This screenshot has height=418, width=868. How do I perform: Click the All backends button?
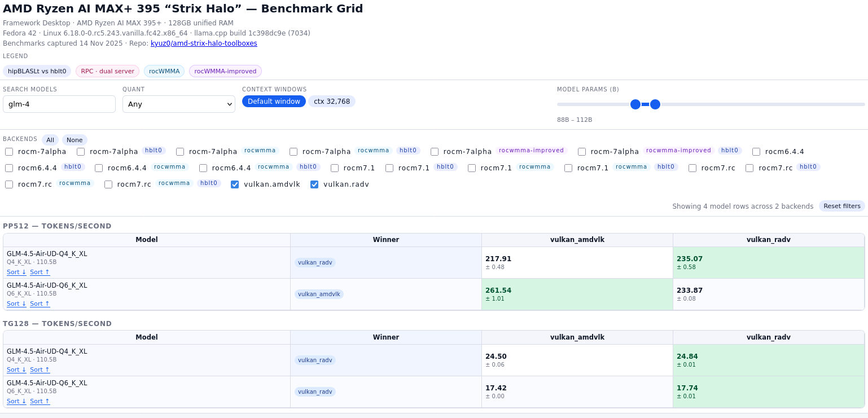50,140
